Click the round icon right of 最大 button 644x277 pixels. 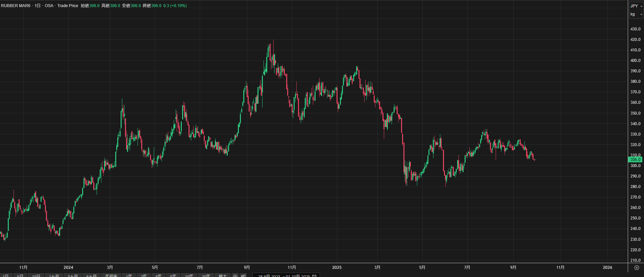coord(235,276)
